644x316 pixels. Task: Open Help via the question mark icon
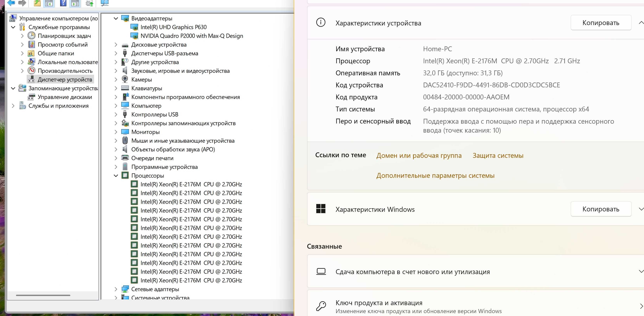click(x=63, y=3)
